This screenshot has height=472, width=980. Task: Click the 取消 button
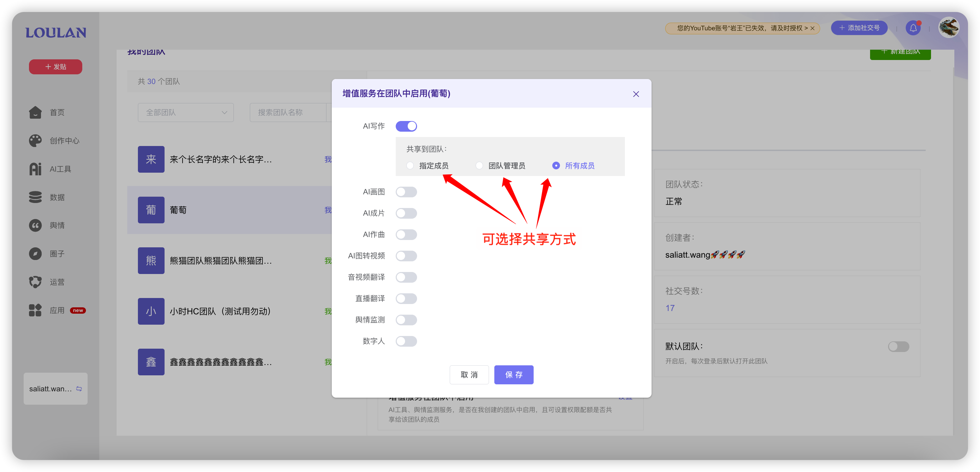[469, 375]
